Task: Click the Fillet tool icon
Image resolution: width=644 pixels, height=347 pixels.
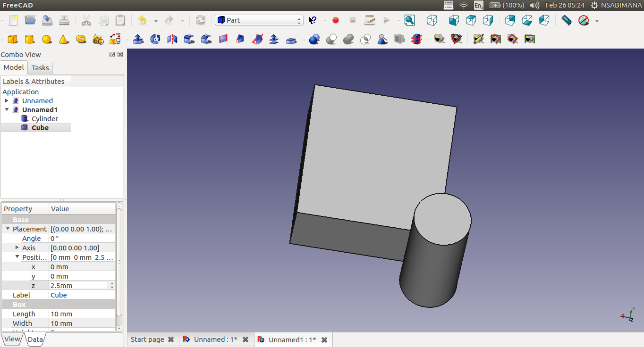Action: pyautogui.click(x=189, y=39)
